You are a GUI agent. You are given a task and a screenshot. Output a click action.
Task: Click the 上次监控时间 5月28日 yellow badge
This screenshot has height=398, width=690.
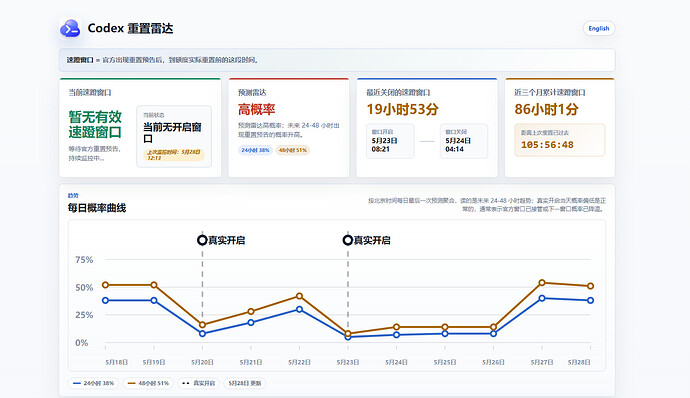[174, 155]
